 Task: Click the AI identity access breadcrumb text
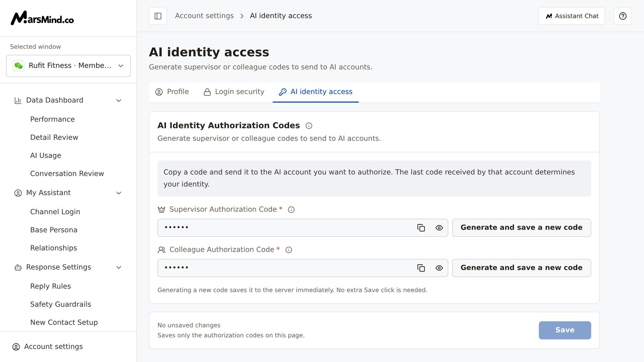coord(281,16)
